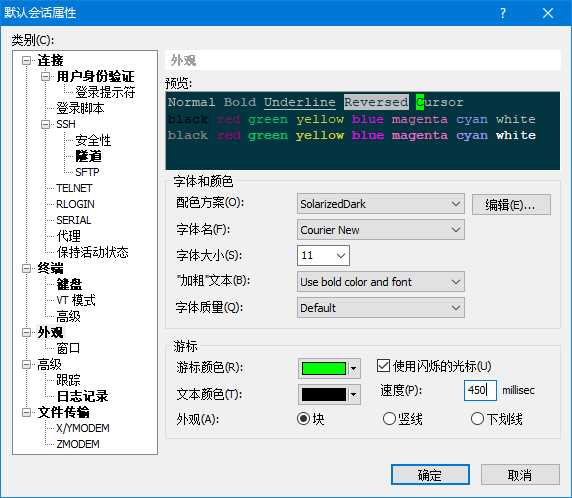Click the green Cursor block in preview
Viewport: 572px width, 498px height.
pos(420,102)
